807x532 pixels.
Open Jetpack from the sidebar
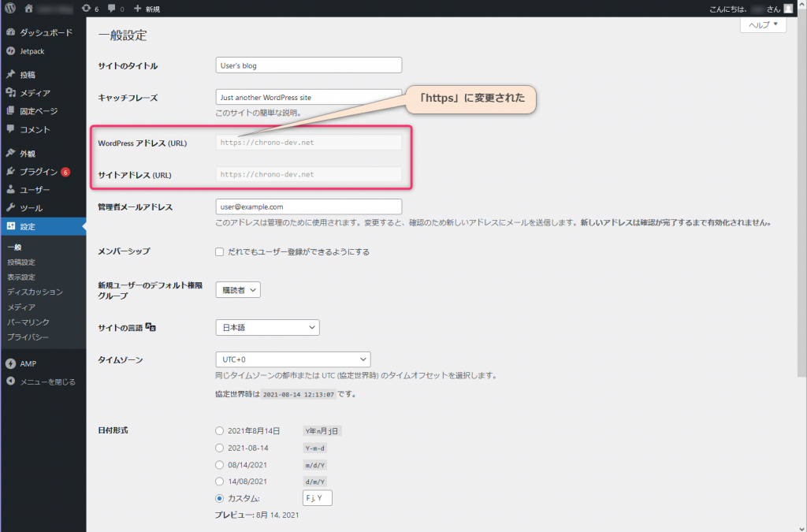[32, 50]
